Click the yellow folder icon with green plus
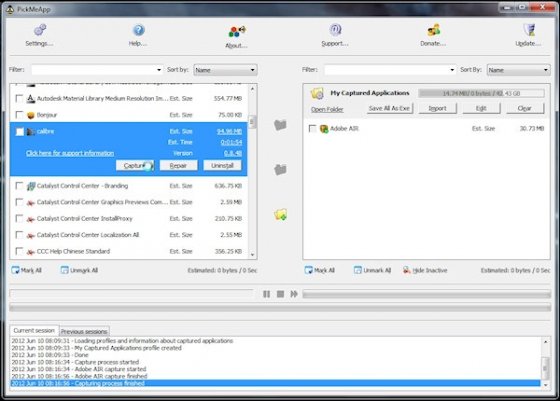Screen dimensions: 560x401 (281, 214)
